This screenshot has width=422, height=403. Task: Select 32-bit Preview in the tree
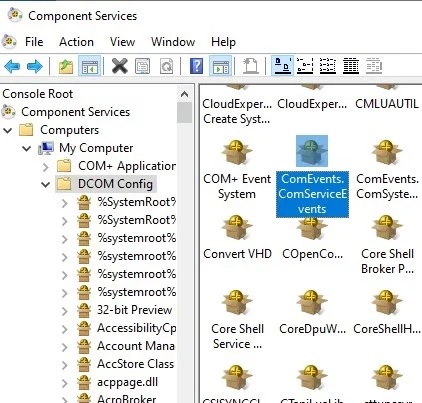click(x=134, y=310)
